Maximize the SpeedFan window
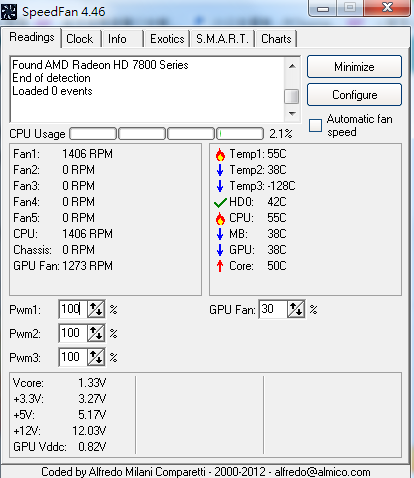The width and height of the screenshot is (414, 478). point(350,7)
